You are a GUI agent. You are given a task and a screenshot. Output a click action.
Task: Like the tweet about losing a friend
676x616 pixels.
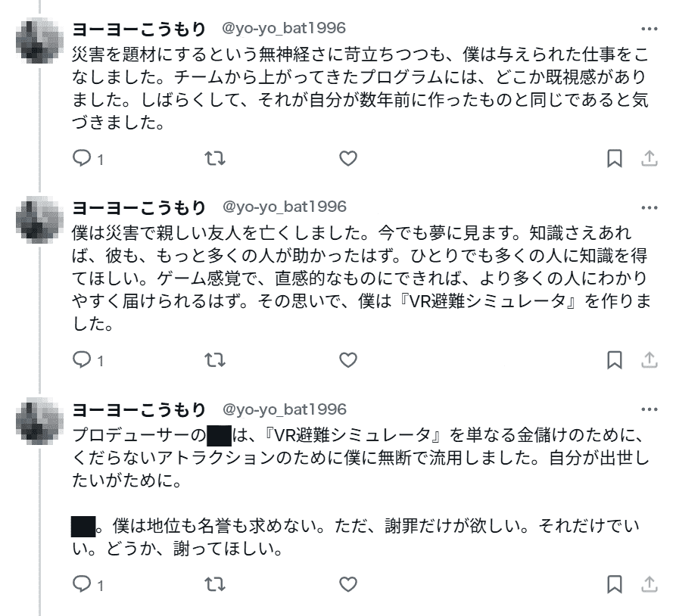point(347,360)
